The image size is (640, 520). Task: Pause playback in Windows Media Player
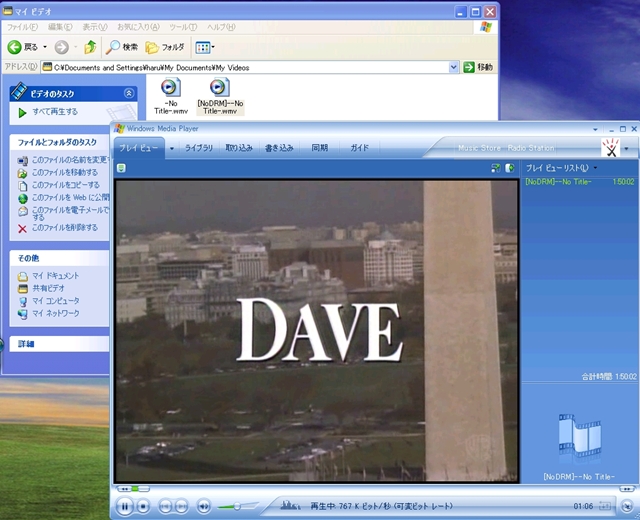point(124,507)
